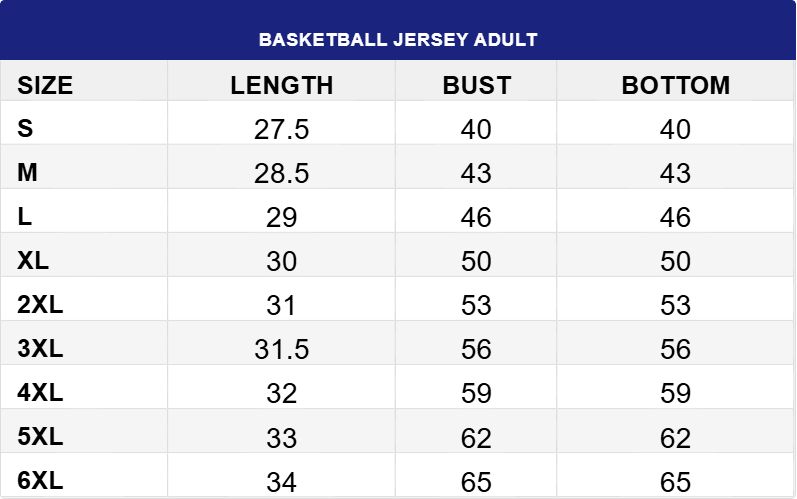Click the length value 34

coord(282,482)
